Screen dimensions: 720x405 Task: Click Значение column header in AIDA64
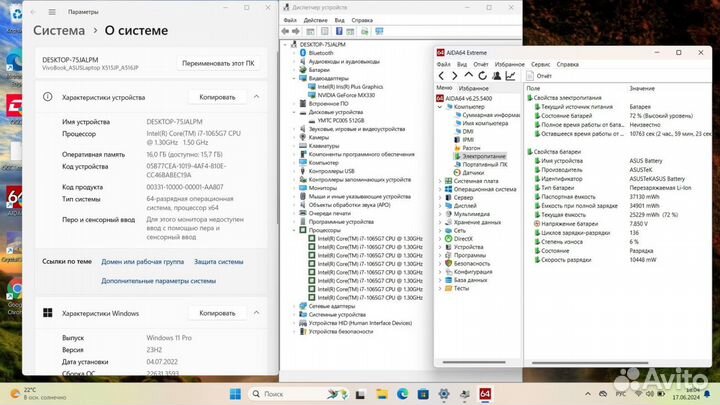(642, 88)
